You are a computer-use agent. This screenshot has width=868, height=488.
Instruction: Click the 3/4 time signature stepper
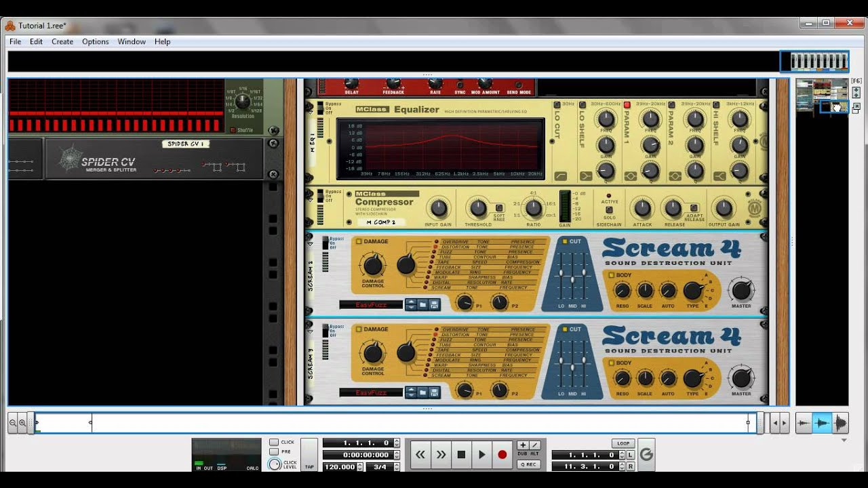(x=396, y=466)
